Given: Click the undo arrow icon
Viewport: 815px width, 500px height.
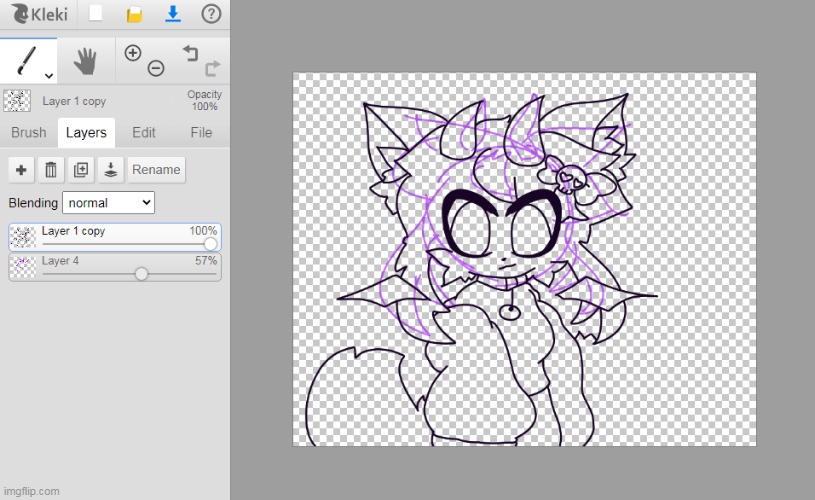Looking at the screenshot, I should point(190,53).
